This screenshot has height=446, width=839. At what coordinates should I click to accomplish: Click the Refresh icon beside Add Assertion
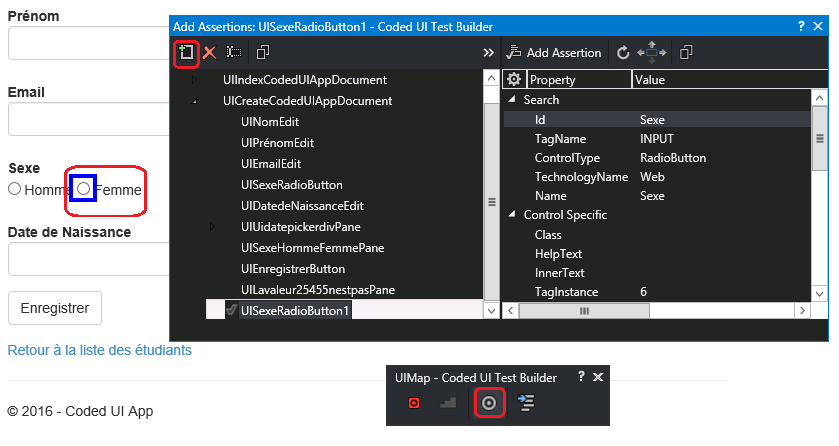(x=623, y=52)
